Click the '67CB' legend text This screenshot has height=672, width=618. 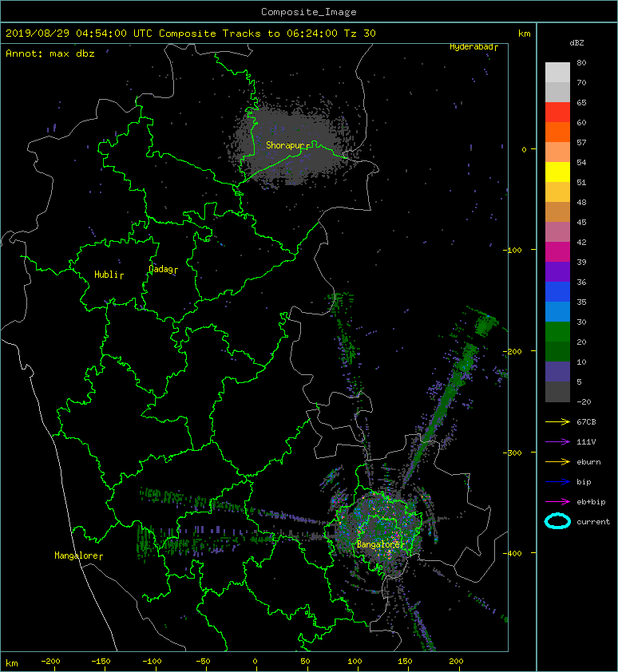tap(586, 421)
